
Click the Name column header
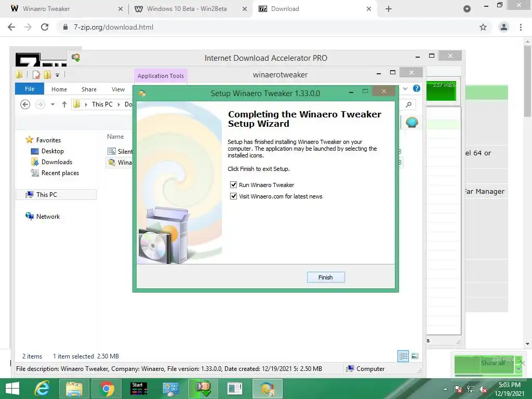coord(115,137)
